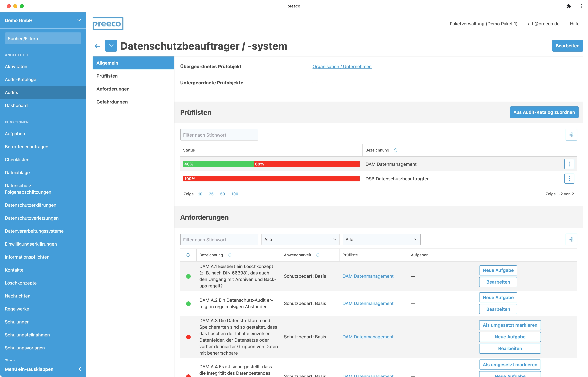Focus the Suchen/Filtern sidebar search field
Image resolution: width=588 pixels, height=377 pixels.
click(x=43, y=38)
